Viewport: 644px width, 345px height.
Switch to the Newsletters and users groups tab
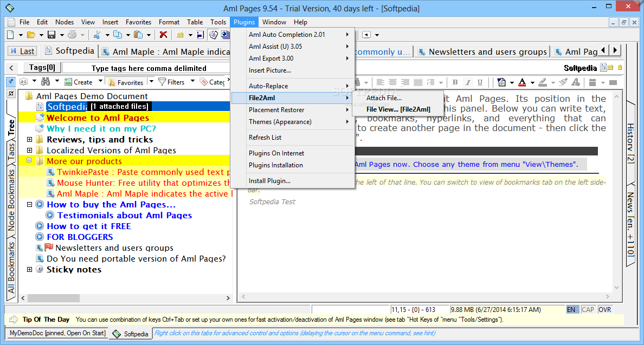pos(482,51)
